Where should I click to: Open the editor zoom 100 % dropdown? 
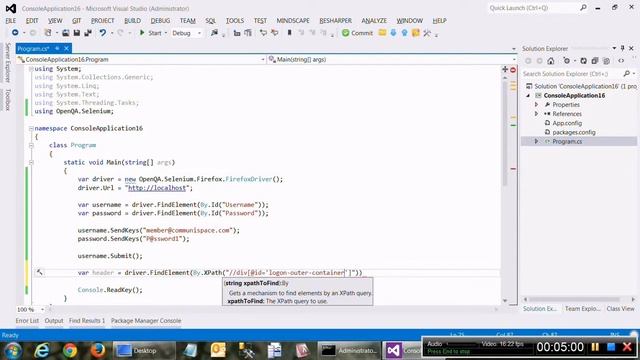coord(30,309)
